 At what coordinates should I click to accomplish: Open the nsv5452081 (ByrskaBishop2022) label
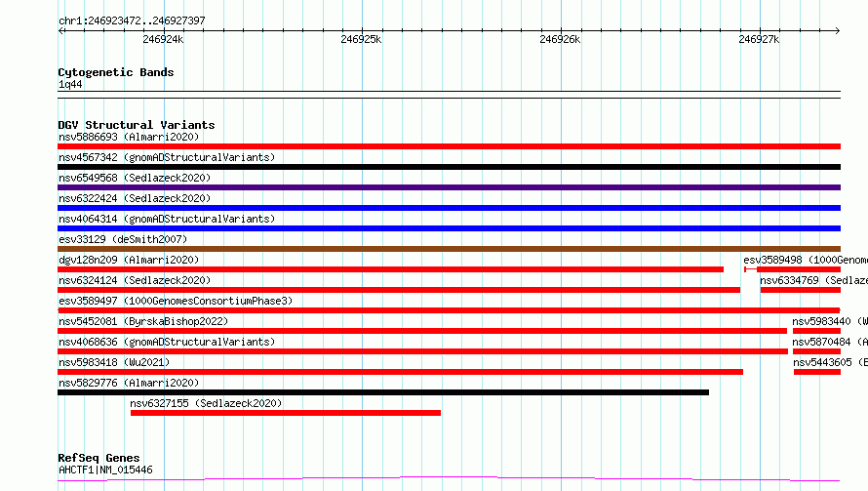[143, 321]
